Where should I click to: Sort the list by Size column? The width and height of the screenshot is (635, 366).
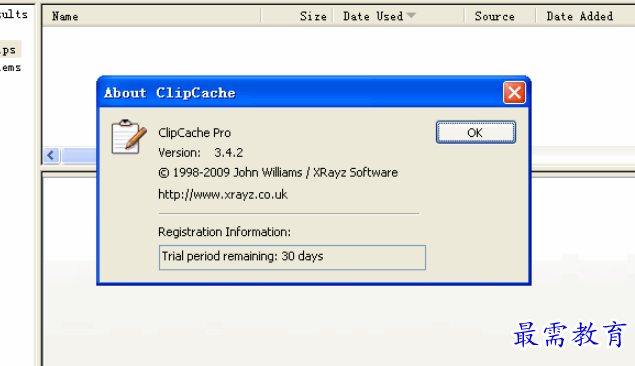(x=297, y=16)
